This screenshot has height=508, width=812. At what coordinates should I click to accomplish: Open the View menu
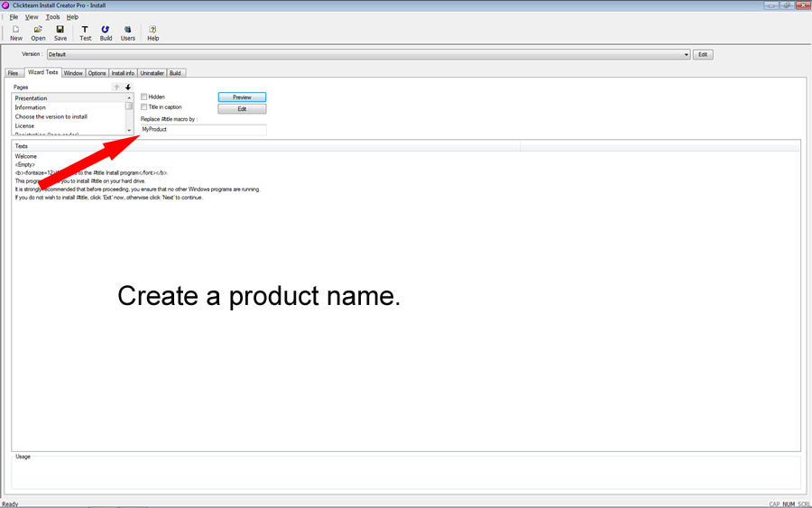tap(32, 17)
